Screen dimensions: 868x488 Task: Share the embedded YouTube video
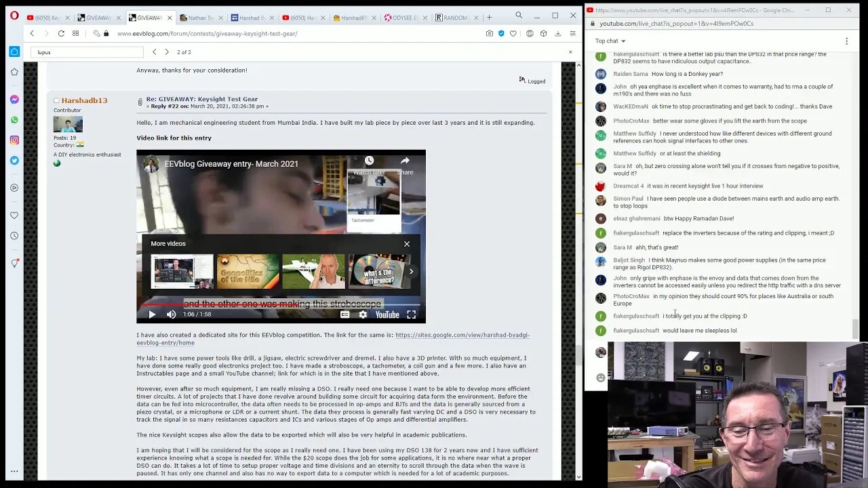point(405,165)
